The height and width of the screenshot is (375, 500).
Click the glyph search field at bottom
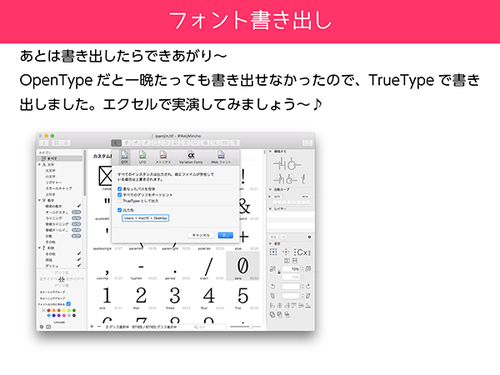(x=204, y=327)
